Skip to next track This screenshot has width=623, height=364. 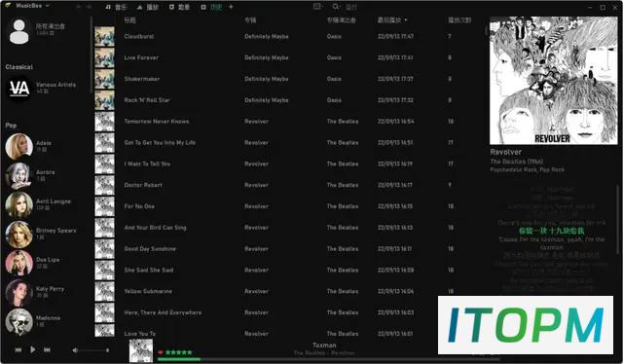(47, 350)
